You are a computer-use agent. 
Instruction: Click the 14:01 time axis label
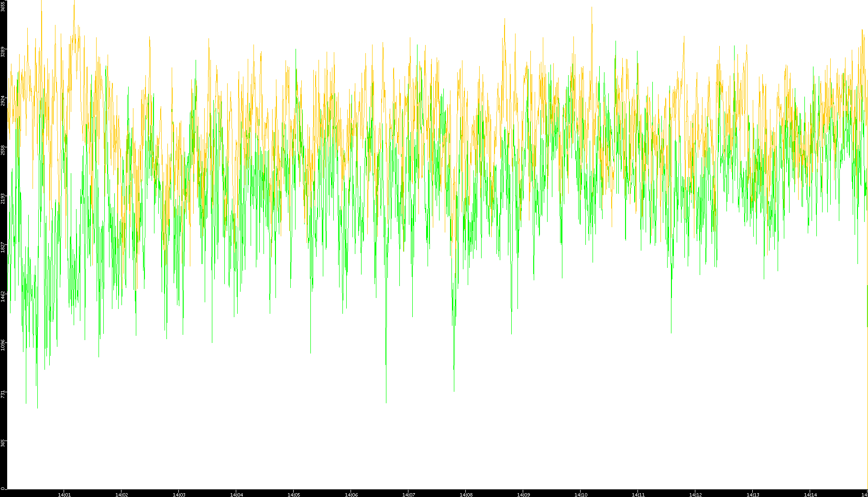click(x=64, y=495)
